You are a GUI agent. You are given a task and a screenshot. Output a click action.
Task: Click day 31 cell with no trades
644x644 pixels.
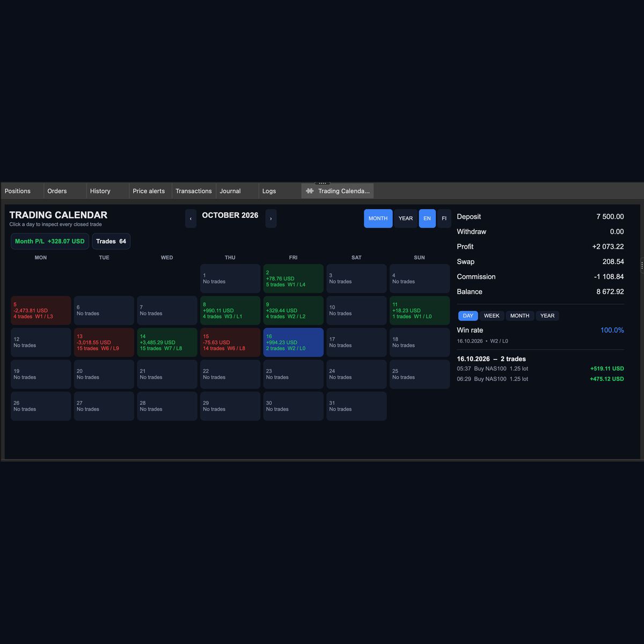click(x=356, y=406)
